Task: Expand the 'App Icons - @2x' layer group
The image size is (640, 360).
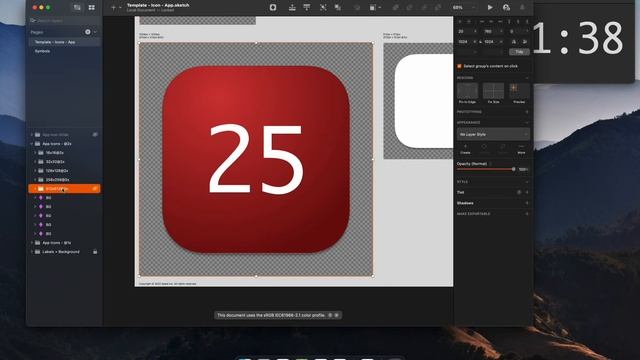Action: point(32,144)
